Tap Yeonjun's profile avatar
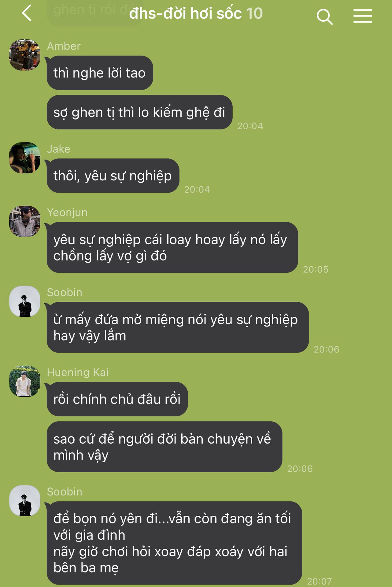 point(25,221)
